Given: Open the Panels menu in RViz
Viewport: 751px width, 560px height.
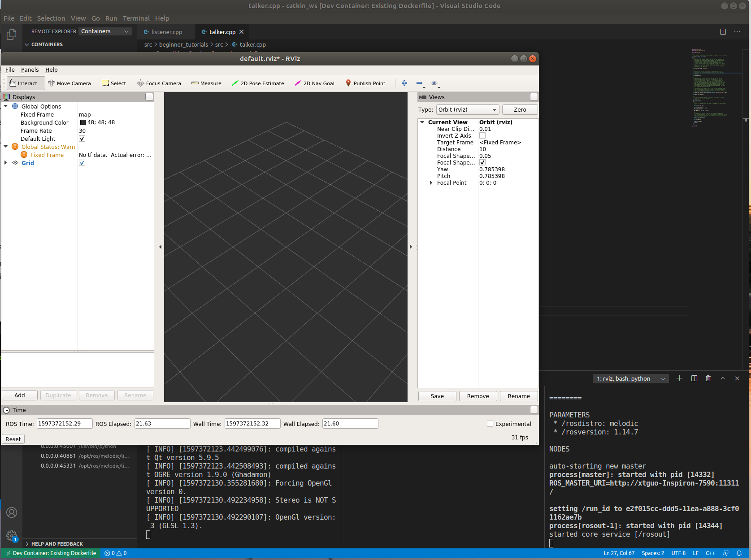Looking at the screenshot, I should (x=30, y=70).
